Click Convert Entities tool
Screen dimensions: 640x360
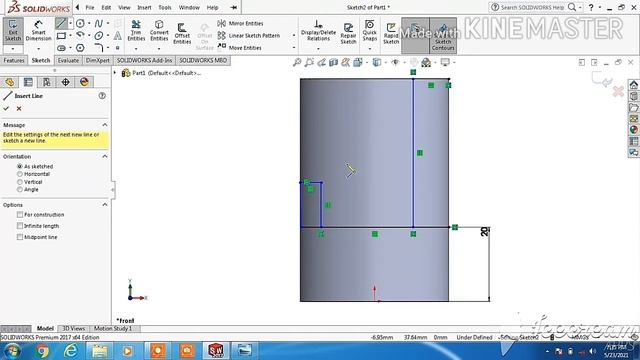tap(159, 31)
